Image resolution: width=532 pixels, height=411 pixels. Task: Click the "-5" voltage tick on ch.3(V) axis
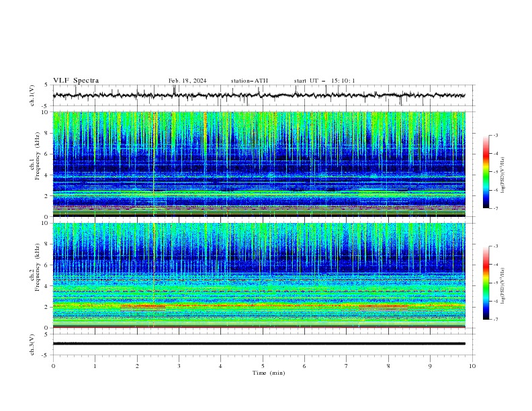(46, 355)
